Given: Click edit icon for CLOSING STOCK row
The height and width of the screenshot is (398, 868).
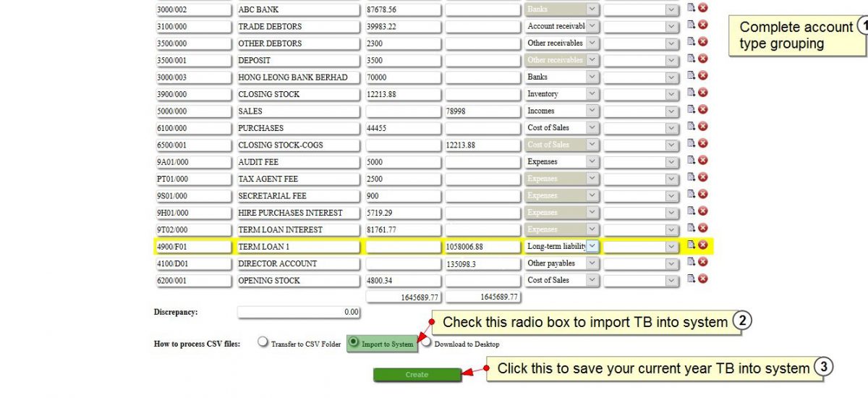Looking at the screenshot, I should pos(691,93).
